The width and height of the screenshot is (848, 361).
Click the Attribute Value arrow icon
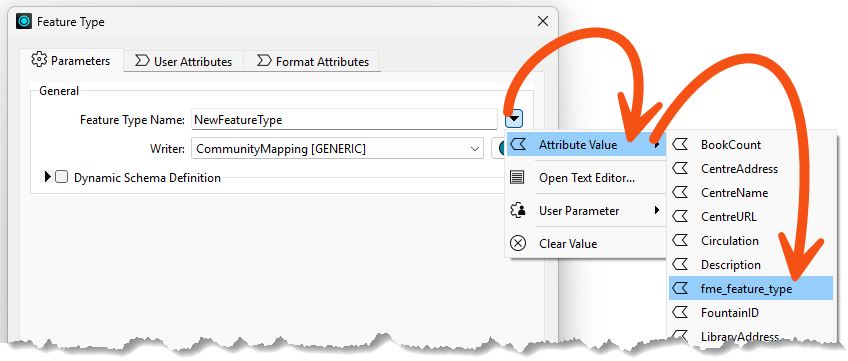tap(518, 144)
